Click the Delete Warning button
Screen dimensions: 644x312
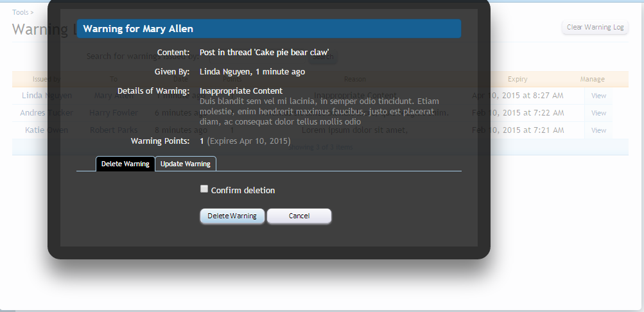point(232,216)
